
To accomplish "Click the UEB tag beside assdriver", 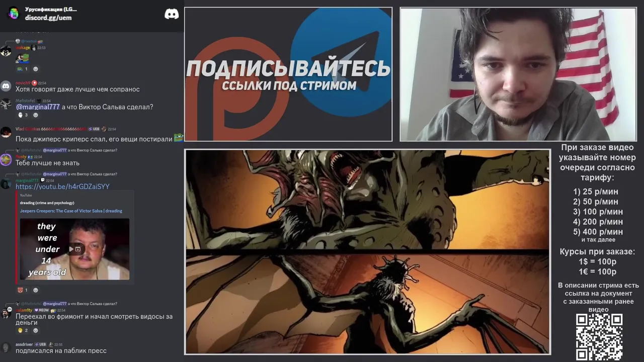I will click(x=40, y=344).
